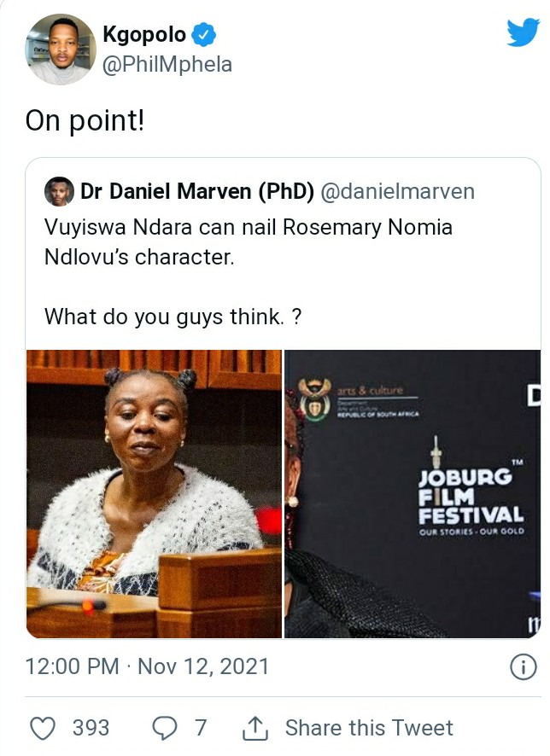Click the tweet info circle icon
The image size is (550, 756).
point(523,667)
